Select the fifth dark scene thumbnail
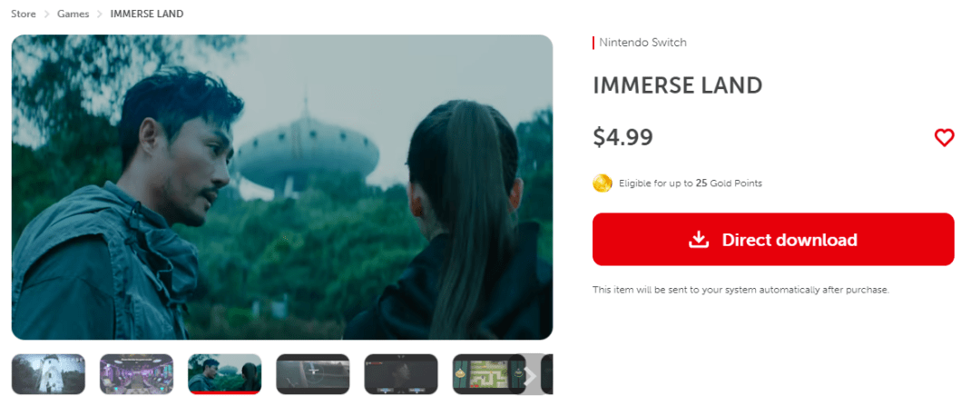This screenshot has height=406, width=980. (x=401, y=374)
